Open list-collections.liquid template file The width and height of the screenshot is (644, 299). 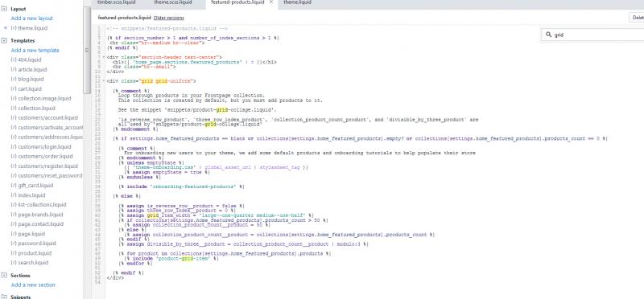[39, 205]
